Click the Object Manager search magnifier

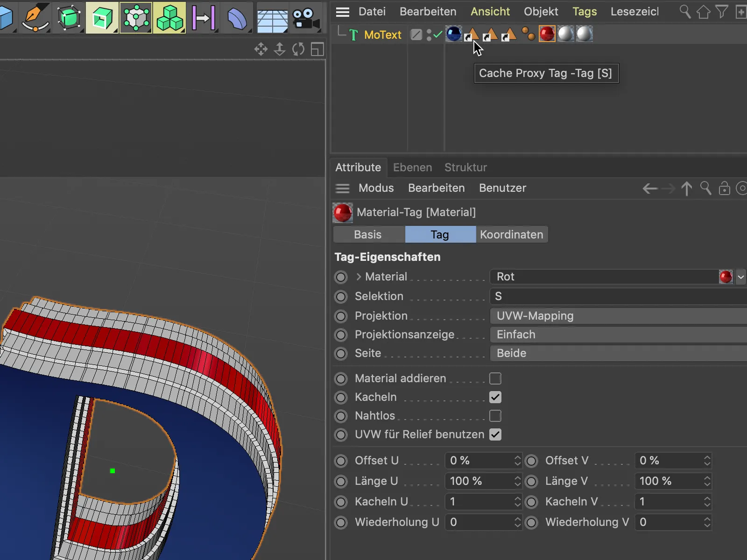click(685, 12)
